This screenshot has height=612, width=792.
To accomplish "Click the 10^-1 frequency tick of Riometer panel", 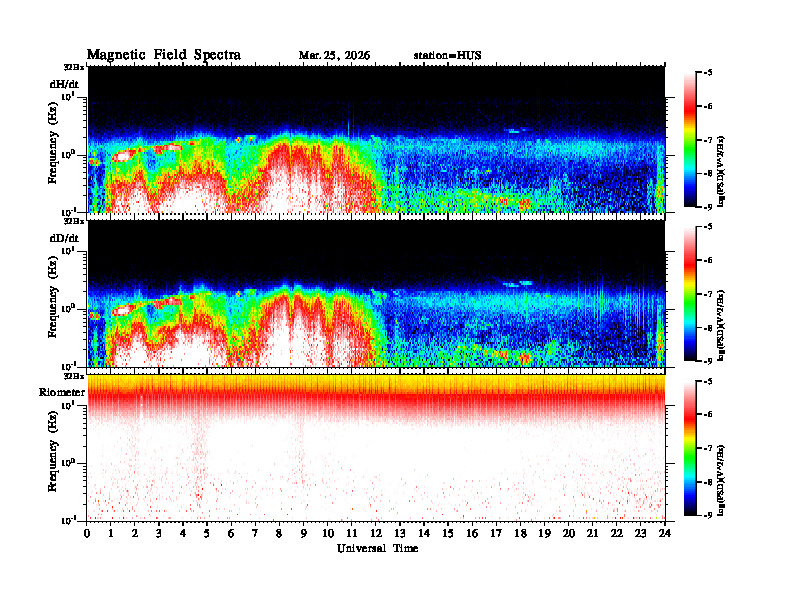I will tap(68, 520).
